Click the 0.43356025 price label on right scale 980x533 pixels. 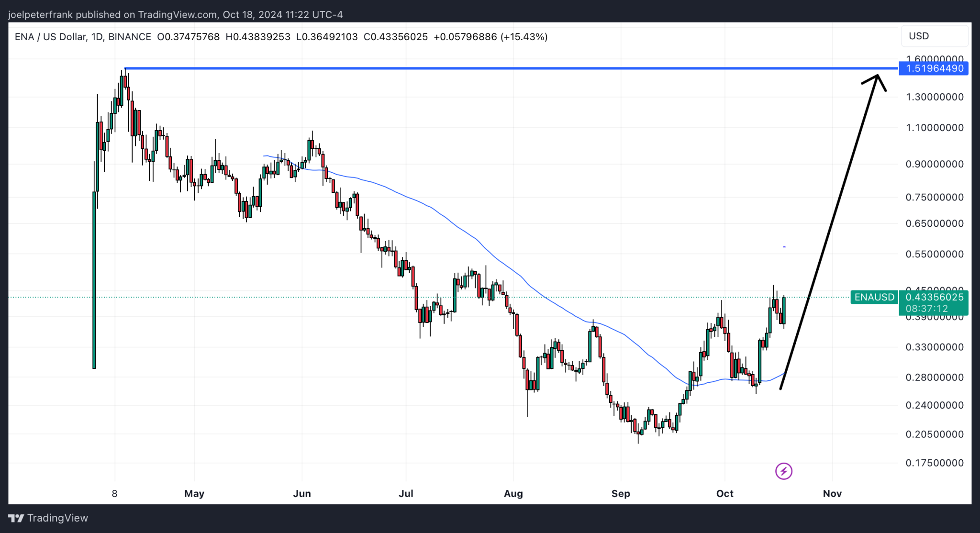coord(935,297)
